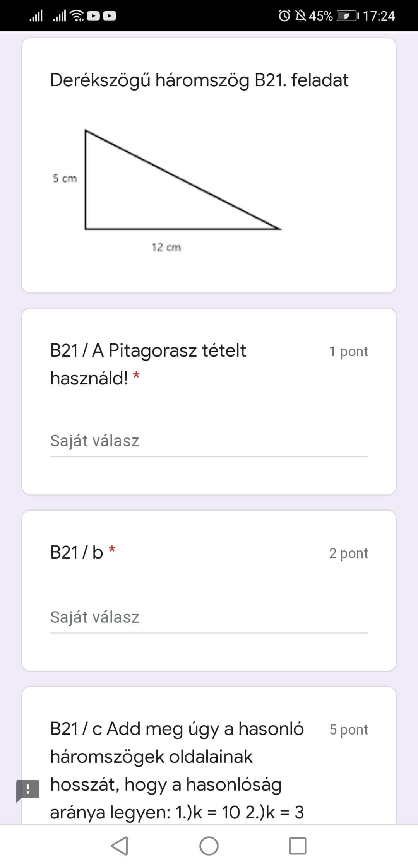Tap the muted bell notification icon
Screen dimensions: 418x868
300,16
